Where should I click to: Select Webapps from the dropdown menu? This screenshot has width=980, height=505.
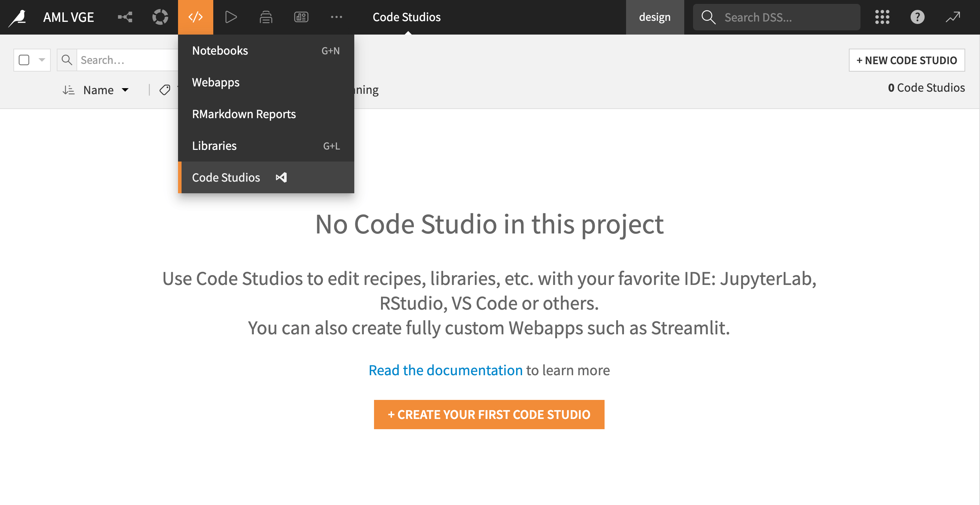pyautogui.click(x=216, y=82)
